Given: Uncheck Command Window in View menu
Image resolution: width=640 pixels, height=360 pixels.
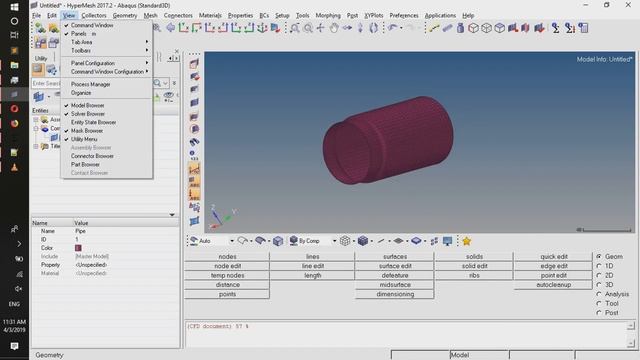Looking at the screenshot, I should pyautogui.click(x=92, y=25).
